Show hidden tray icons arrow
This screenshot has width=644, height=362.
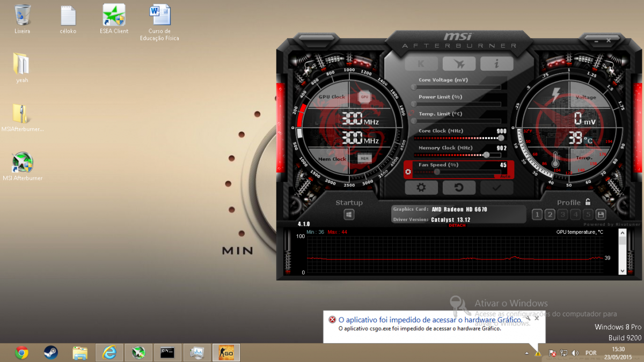526,353
